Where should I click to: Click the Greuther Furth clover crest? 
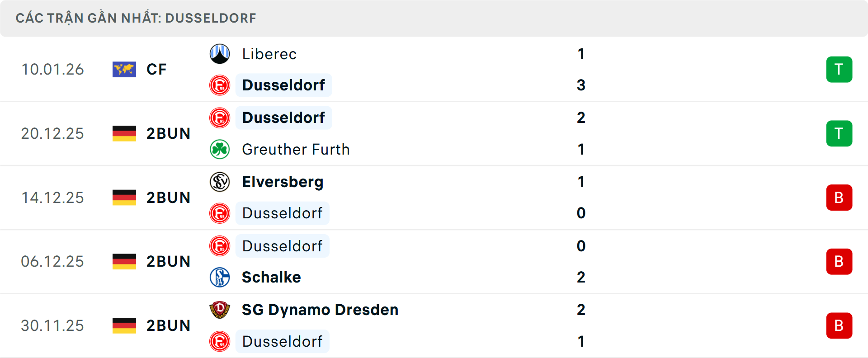coord(220,149)
